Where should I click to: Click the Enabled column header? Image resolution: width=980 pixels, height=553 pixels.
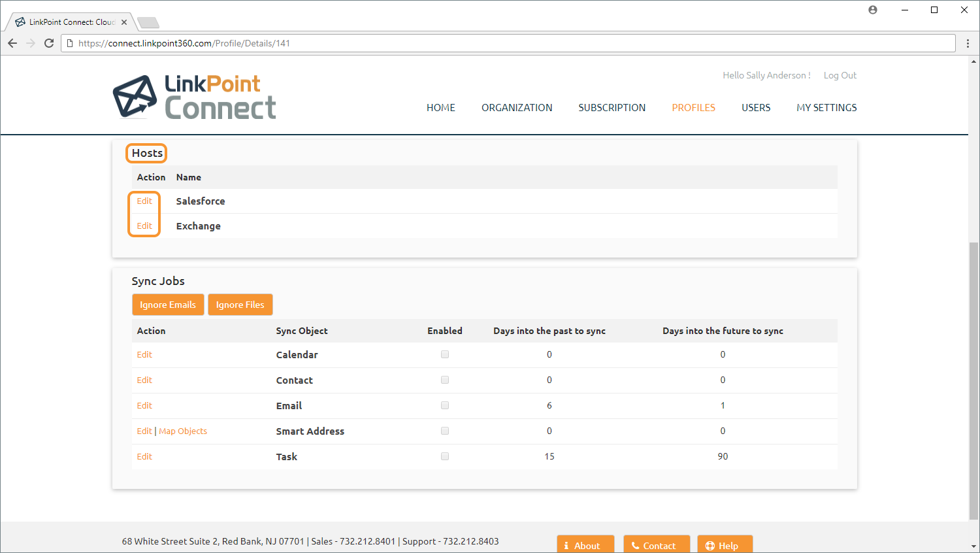(x=445, y=331)
